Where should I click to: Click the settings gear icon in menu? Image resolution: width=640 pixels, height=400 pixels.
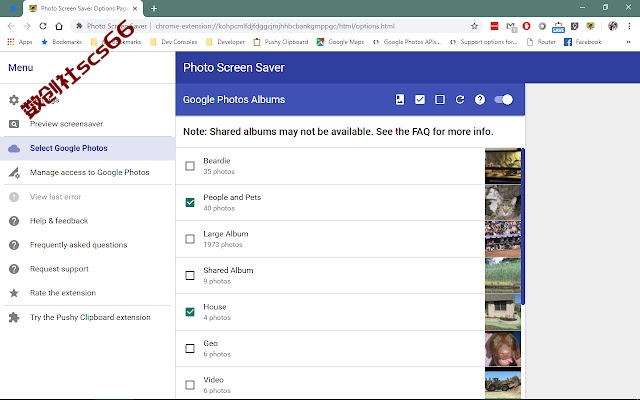coord(14,100)
